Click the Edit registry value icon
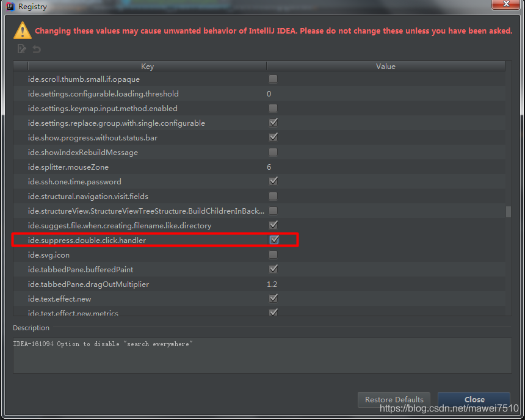525x420 pixels. [x=22, y=49]
